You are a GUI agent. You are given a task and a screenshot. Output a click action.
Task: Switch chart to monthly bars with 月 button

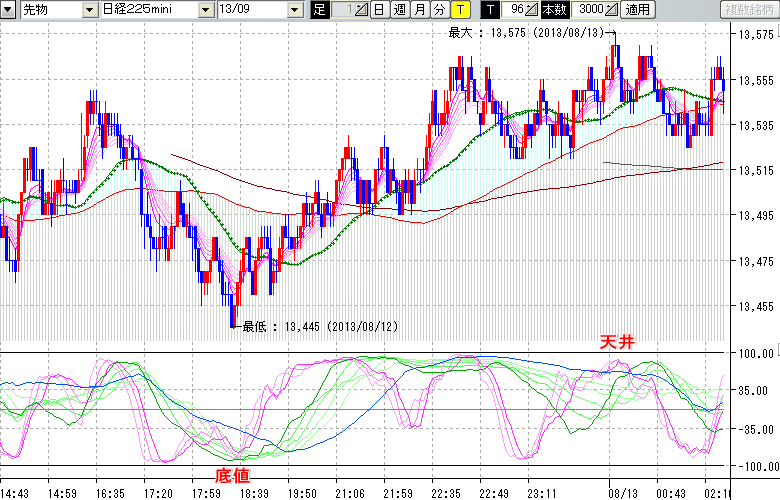pos(419,10)
